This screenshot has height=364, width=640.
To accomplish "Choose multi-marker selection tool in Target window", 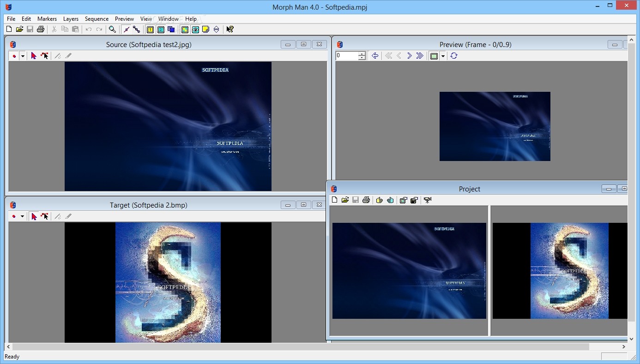I will coord(44,216).
